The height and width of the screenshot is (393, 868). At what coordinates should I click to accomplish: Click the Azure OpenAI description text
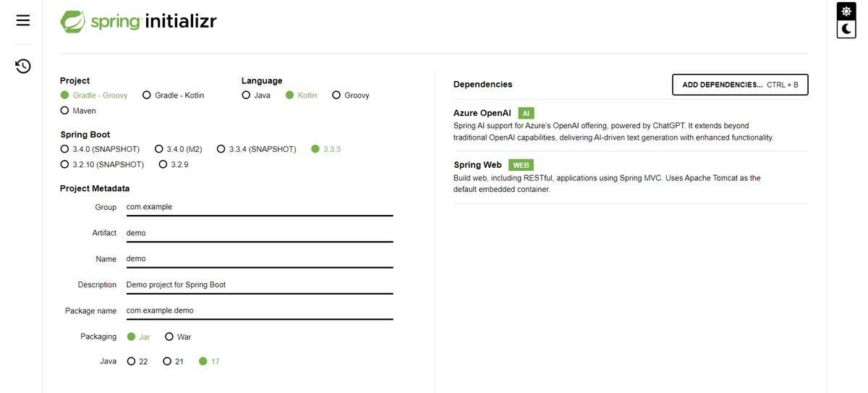click(x=613, y=132)
